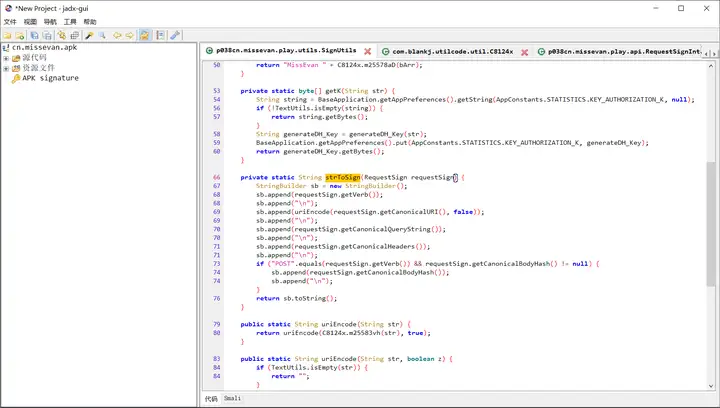Click the cn.missevan.apk root node icon

coord(6,47)
